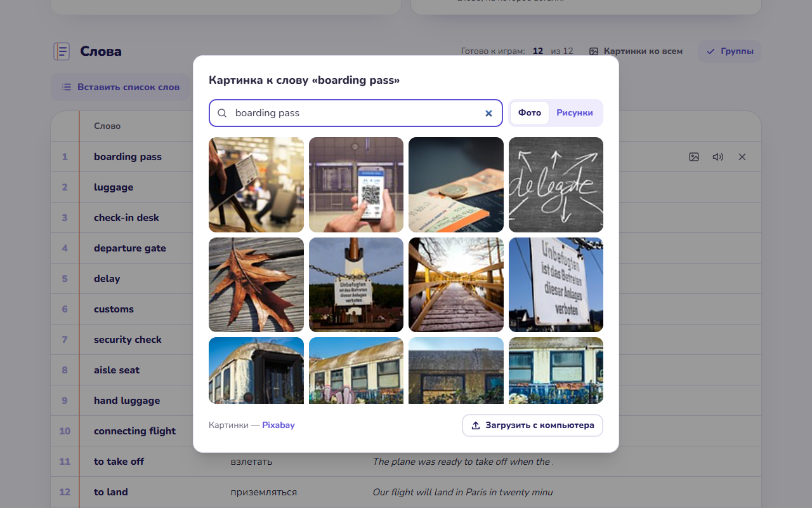Click Картинки ко всем button
Viewport: 812px width, 508px height.
[x=636, y=51]
